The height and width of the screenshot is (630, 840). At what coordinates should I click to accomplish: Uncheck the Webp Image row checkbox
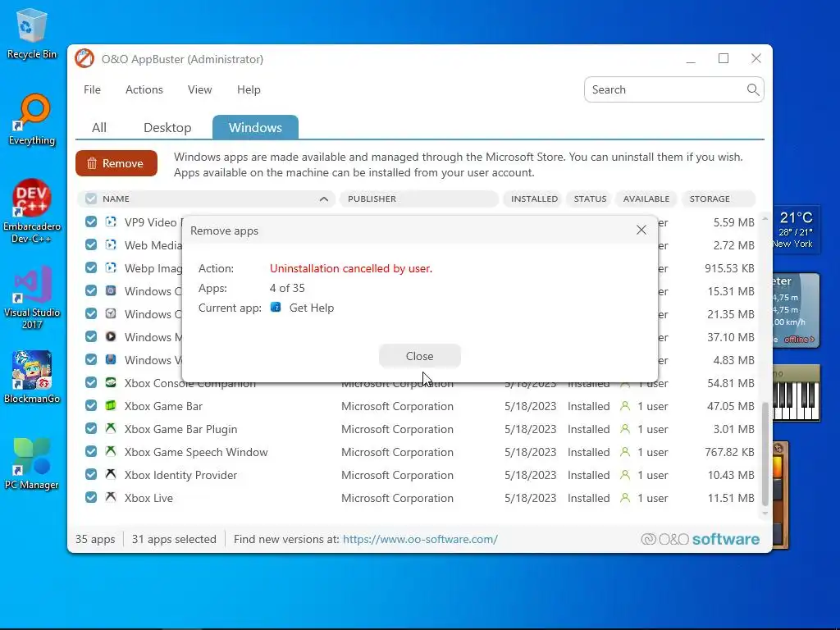click(91, 268)
